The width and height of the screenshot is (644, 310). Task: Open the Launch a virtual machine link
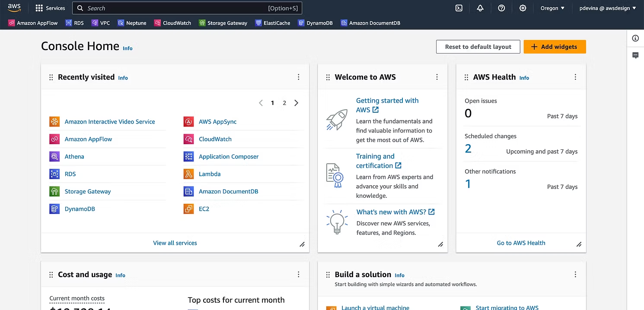point(375,307)
